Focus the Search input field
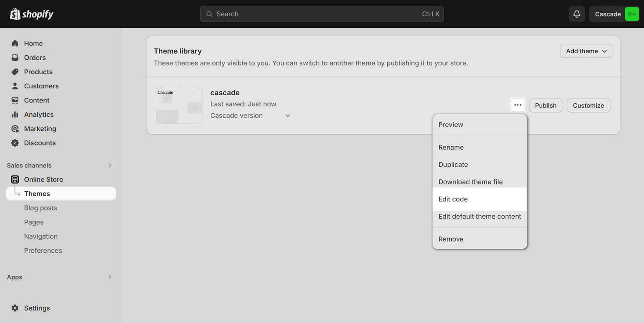Viewport: 644px width, 323px height. (x=322, y=14)
